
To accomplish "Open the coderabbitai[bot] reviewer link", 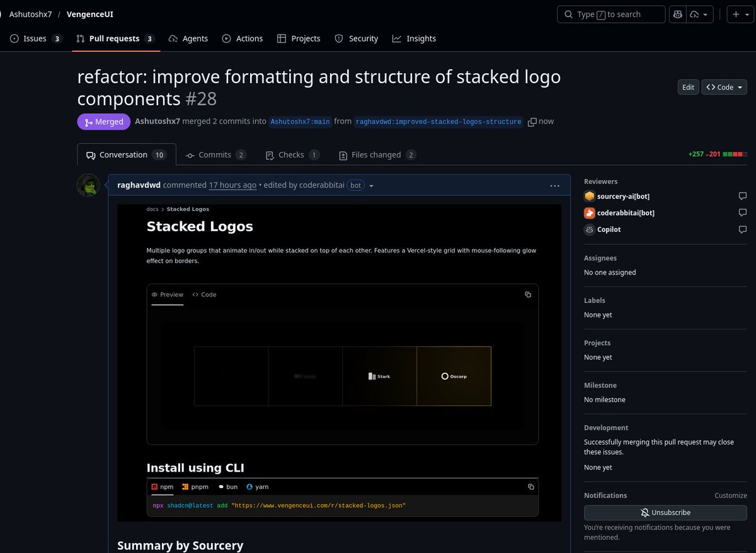I will [x=626, y=213].
